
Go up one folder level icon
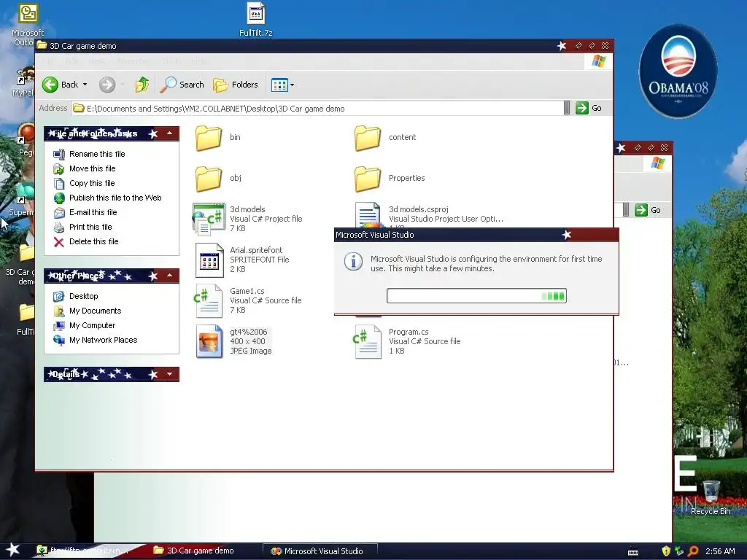pyautogui.click(x=142, y=85)
